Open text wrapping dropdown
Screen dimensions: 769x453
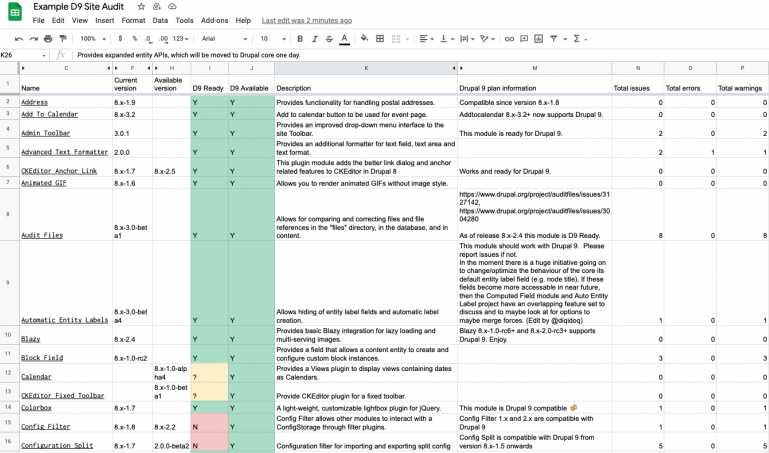tap(467, 39)
